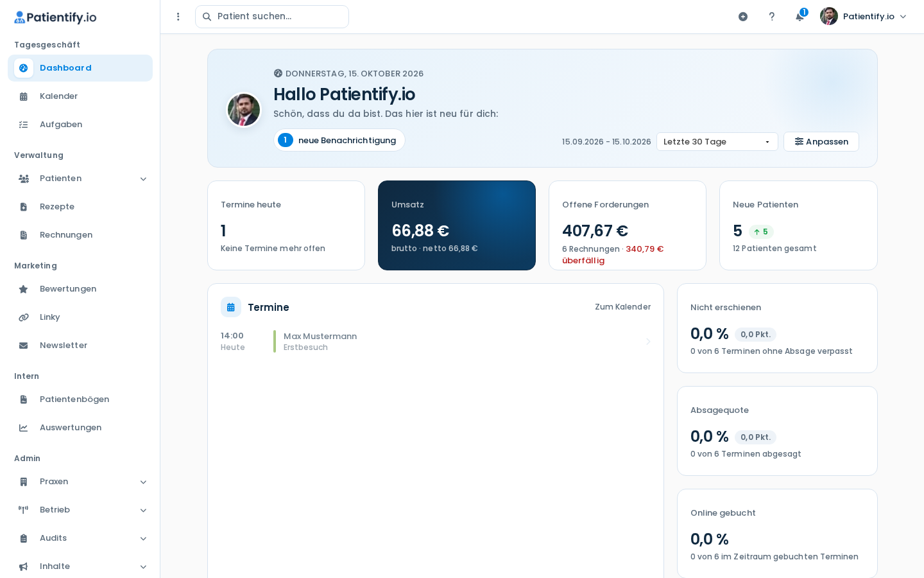Expand the Betrieb admin section
Image resolution: width=924 pixels, height=578 pixels.
pos(80,510)
